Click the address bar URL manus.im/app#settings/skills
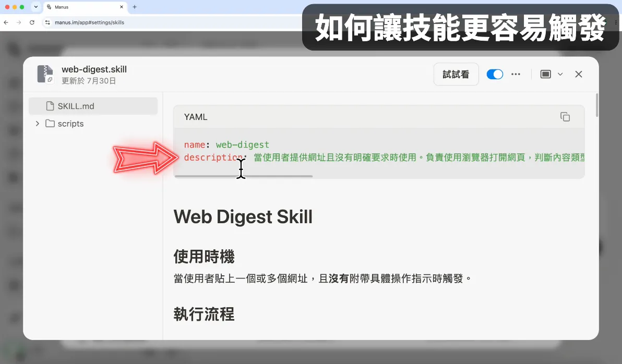 click(x=89, y=22)
